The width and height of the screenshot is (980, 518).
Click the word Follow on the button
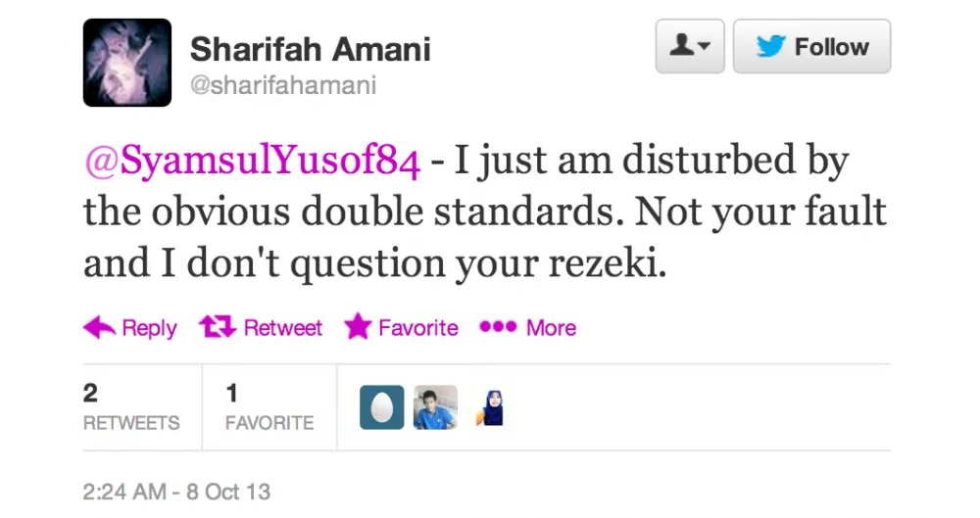831,46
